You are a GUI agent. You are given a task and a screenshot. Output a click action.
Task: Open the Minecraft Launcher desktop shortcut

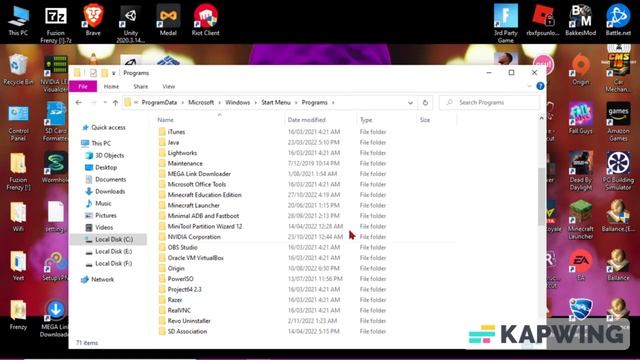[580, 220]
